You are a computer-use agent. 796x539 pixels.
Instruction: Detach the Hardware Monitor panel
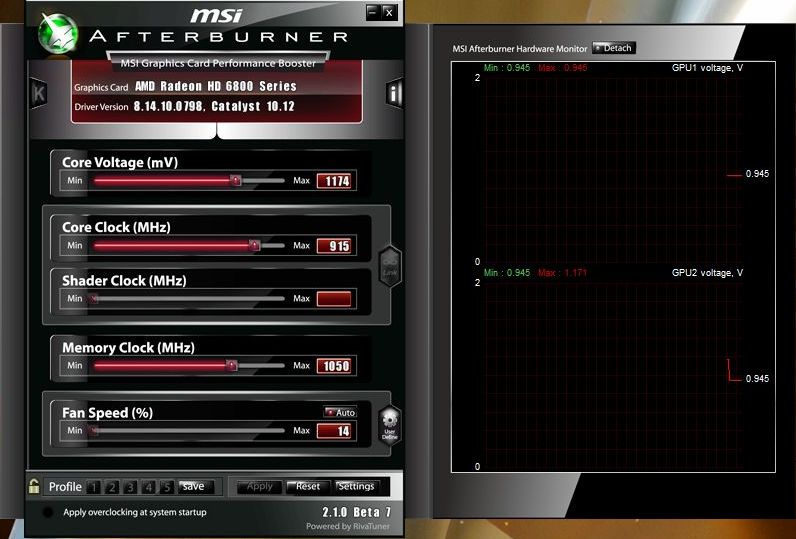(614, 48)
